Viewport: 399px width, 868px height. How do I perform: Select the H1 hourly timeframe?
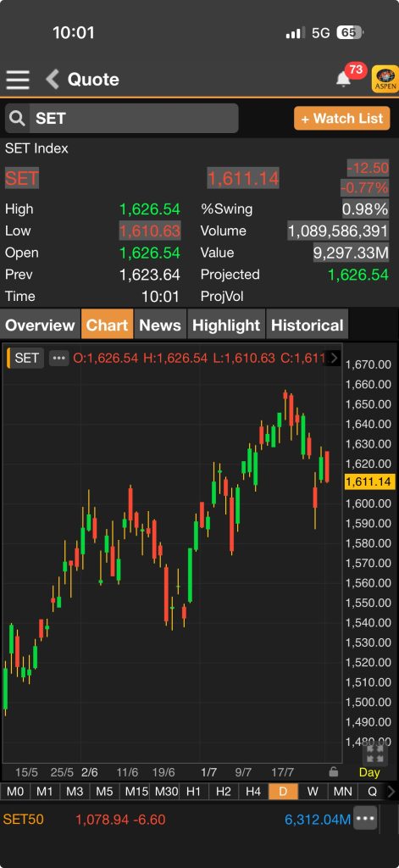[193, 792]
